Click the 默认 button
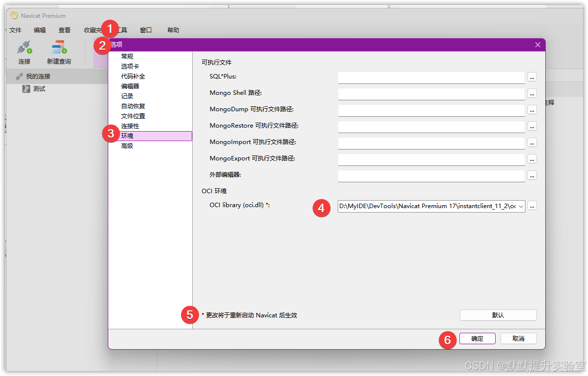This screenshot has height=376, width=588. pos(498,315)
